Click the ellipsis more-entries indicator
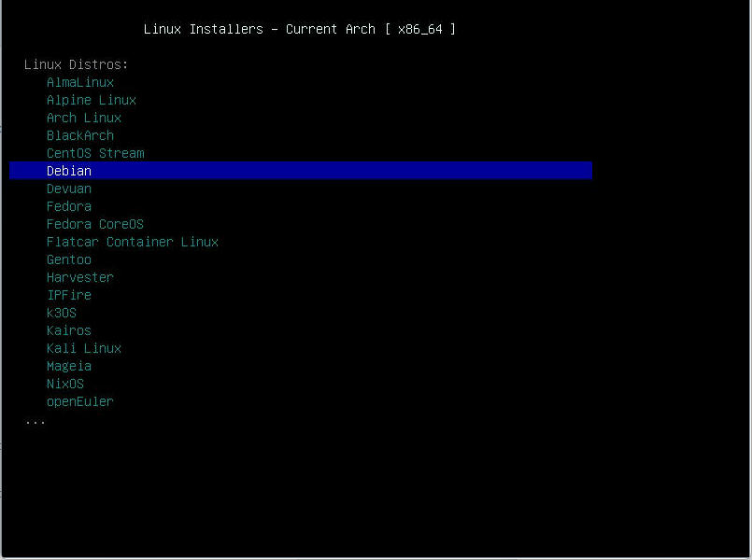752x560 pixels. click(35, 423)
